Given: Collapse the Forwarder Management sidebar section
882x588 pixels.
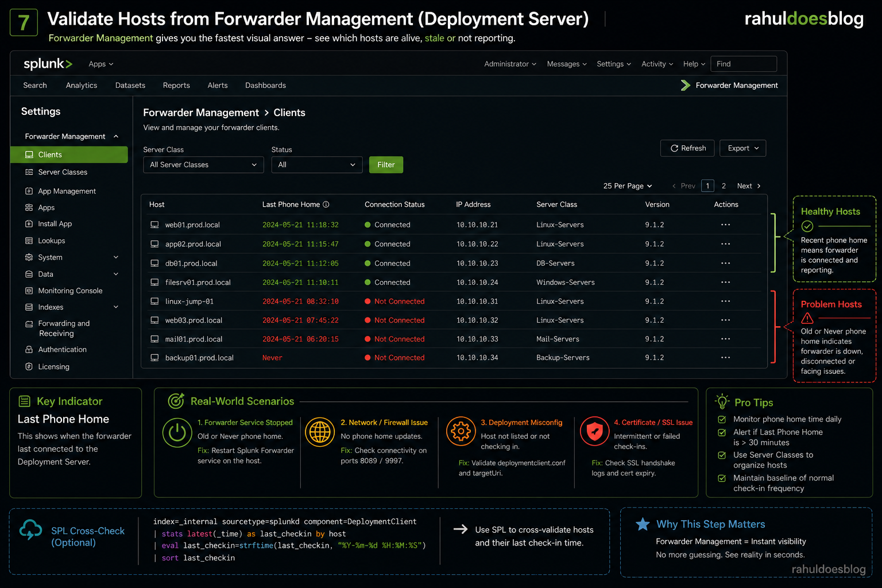Looking at the screenshot, I should [116, 137].
